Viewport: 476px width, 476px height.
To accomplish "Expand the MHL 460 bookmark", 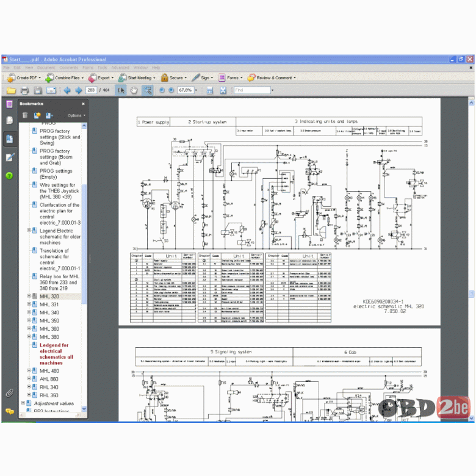I will coord(29,370).
